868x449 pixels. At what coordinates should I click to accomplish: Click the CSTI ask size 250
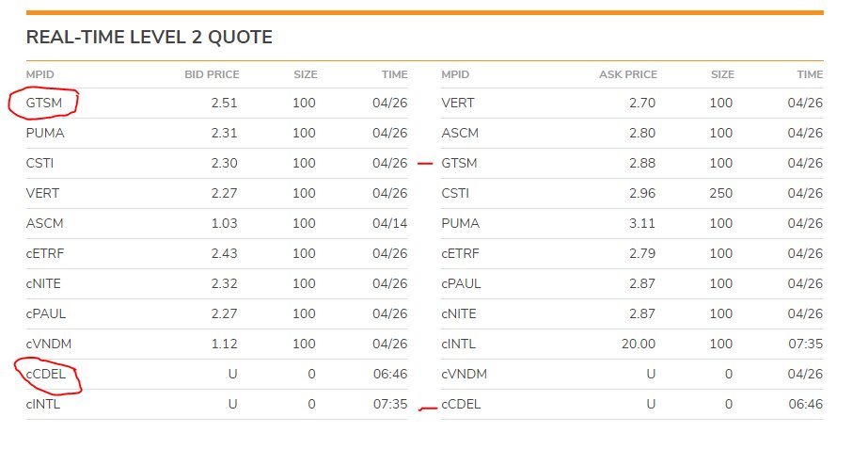[721, 193]
